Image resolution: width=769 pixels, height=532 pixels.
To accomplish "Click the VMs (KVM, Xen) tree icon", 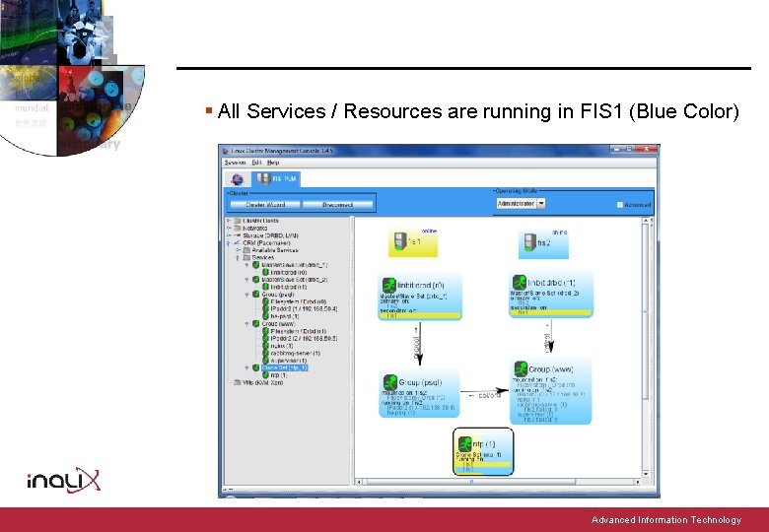I will tap(238, 382).
